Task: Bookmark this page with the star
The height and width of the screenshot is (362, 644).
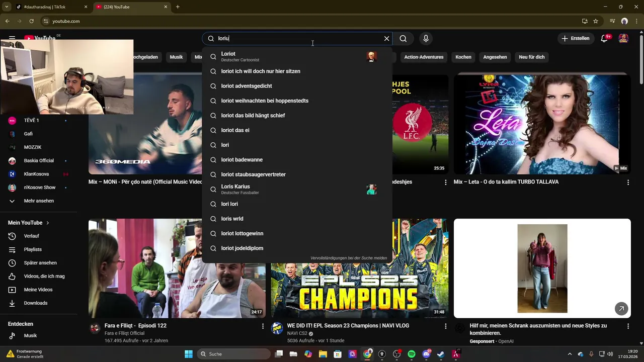Action: [x=596, y=21]
